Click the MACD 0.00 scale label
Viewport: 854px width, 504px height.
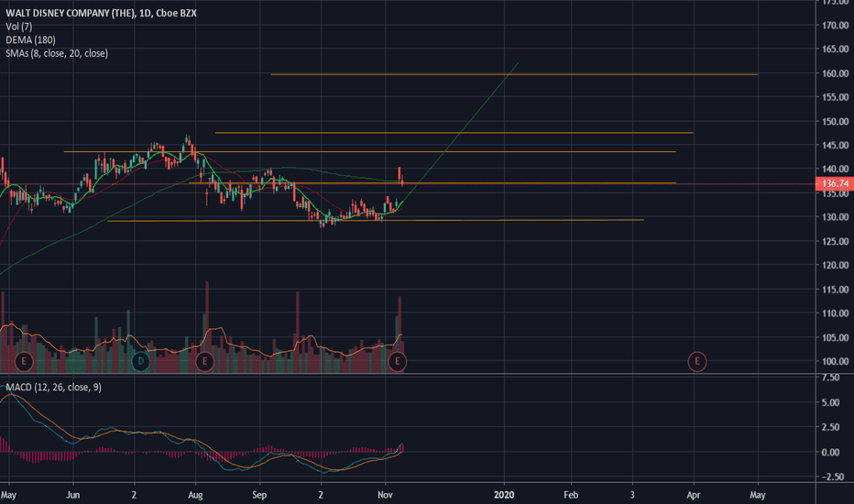(830, 452)
